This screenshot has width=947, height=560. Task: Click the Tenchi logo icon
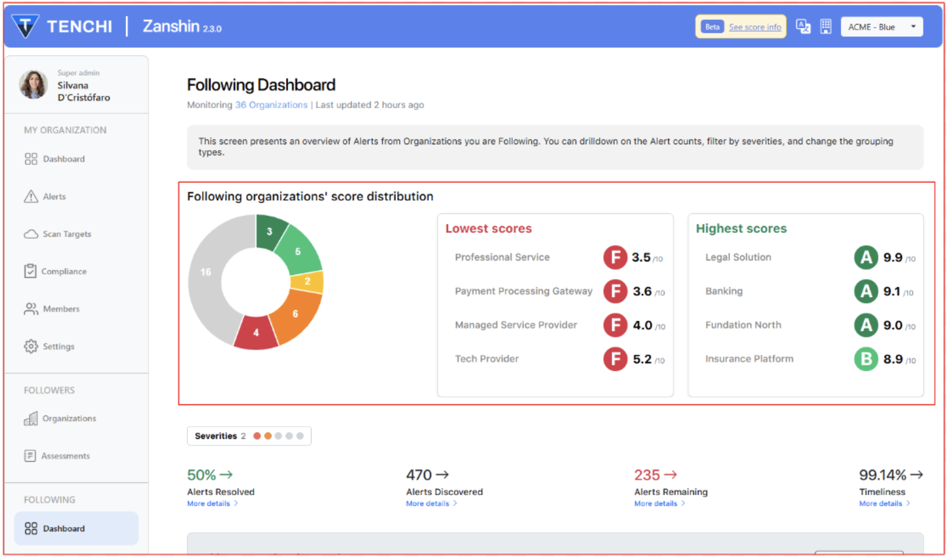[25, 27]
